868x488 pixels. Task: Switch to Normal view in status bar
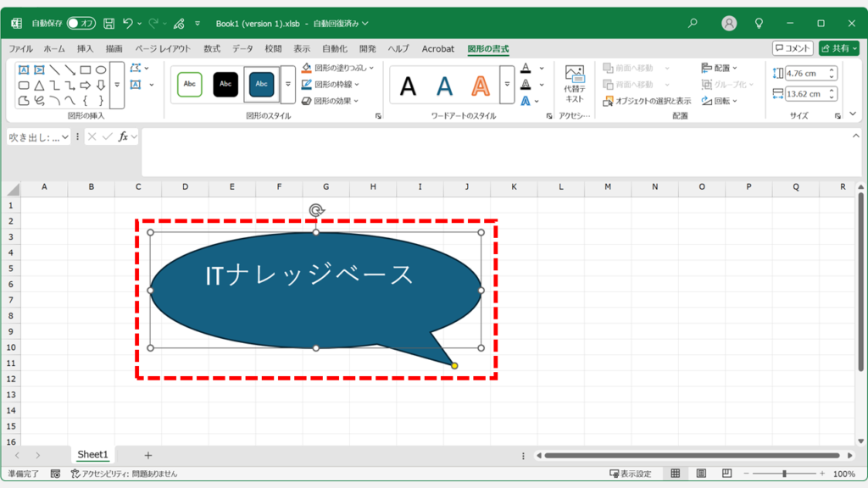tap(676, 474)
